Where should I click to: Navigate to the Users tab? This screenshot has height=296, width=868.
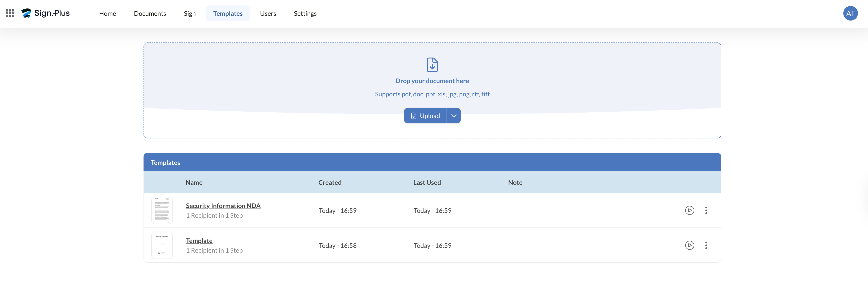[268, 13]
